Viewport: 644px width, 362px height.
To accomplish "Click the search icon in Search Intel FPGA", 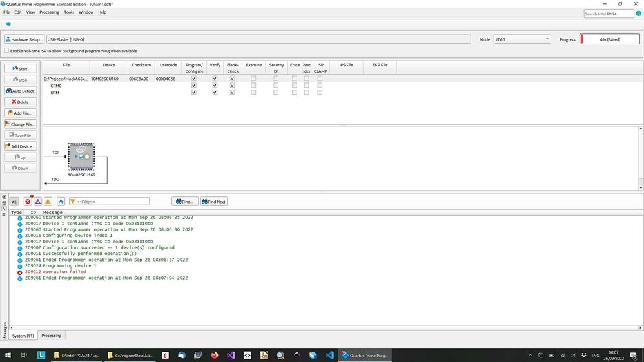I will pyautogui.click(x=638, y=14).
